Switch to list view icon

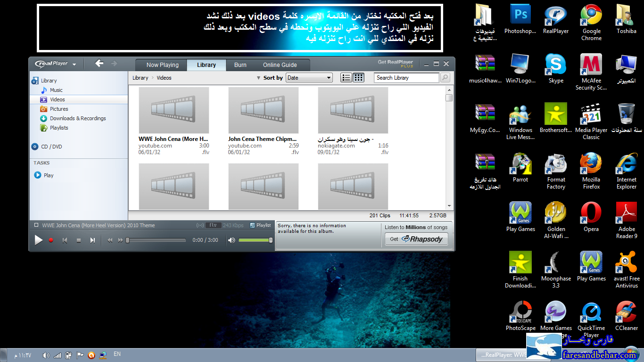click(346, 78)
